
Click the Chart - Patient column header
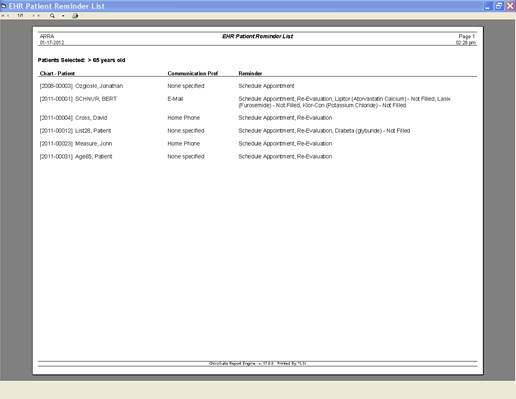tap(57, 73)
